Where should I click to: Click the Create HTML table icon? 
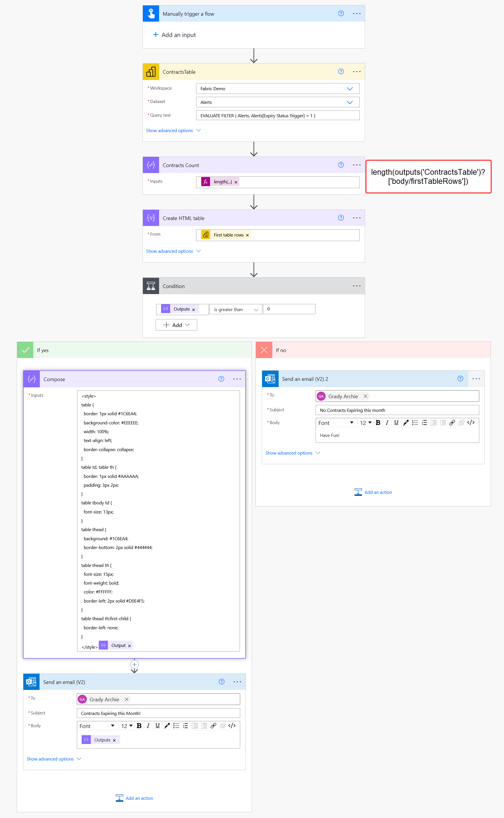[x=151, y=218]
